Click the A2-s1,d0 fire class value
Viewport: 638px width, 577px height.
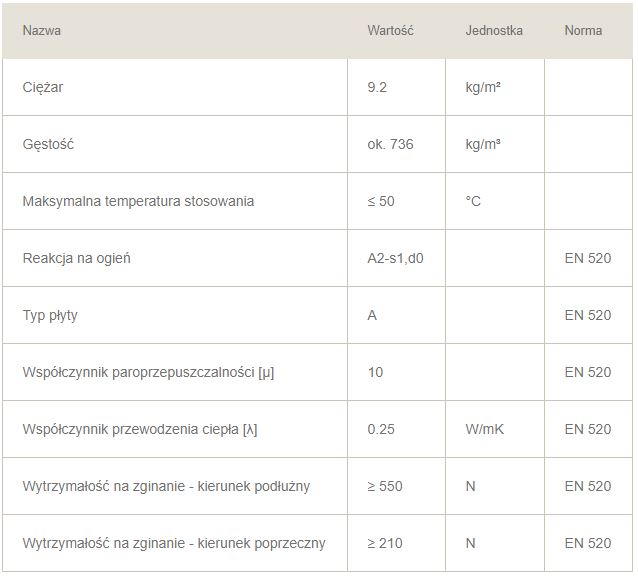(395, 258)
